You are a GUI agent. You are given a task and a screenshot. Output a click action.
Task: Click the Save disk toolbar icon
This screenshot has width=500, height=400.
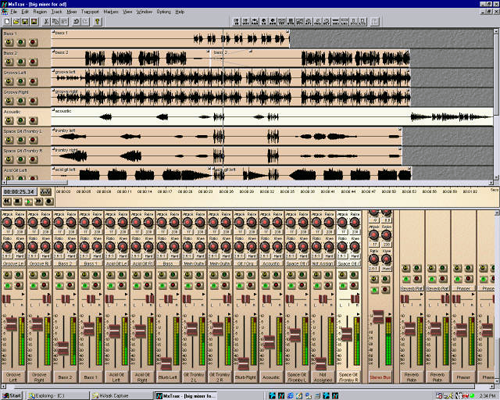coord(25,22)
